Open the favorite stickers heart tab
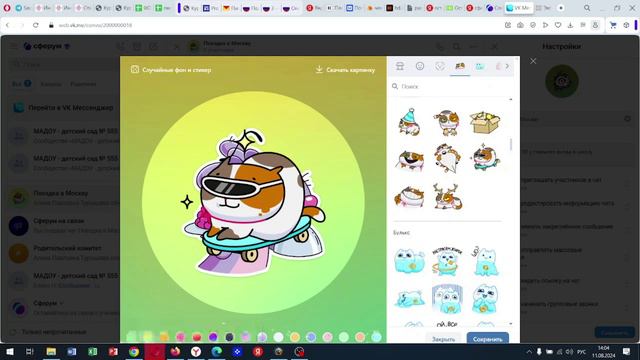 (x=440, y=66)
